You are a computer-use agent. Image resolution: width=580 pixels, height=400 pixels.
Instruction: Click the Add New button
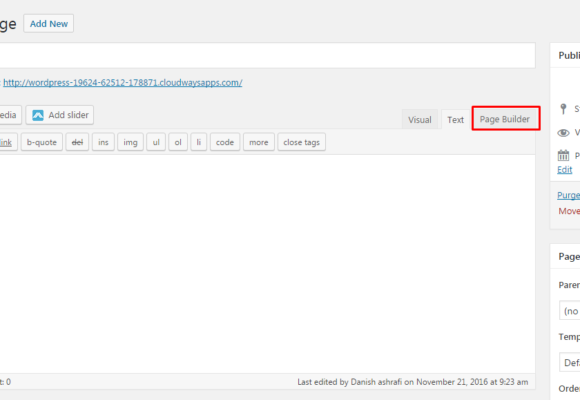(48, 24)
